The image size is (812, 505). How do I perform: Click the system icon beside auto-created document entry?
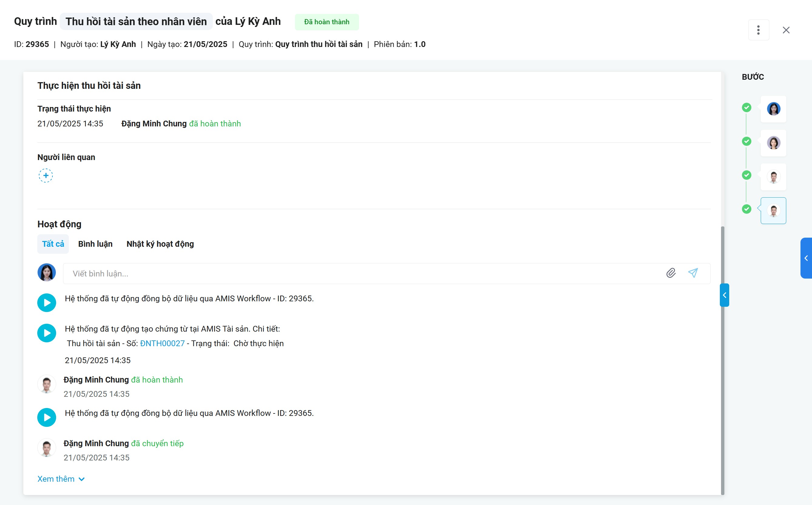pos(46,333)
